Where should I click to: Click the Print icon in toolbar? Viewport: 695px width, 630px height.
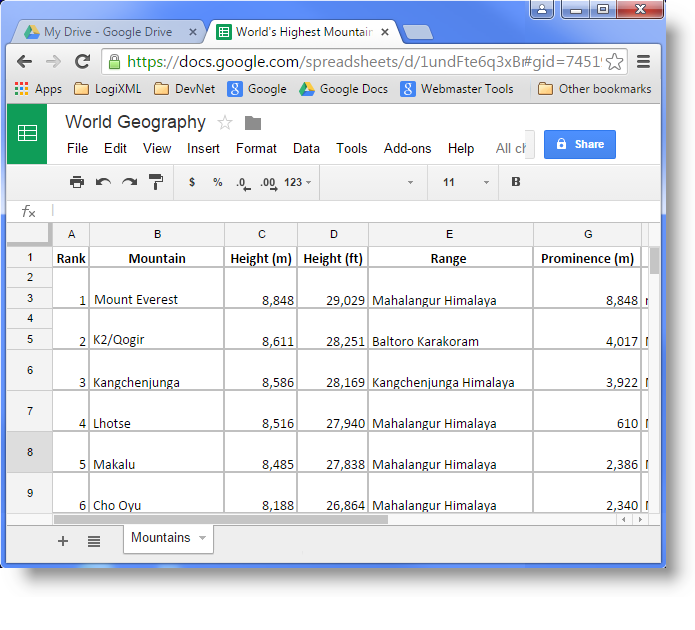[x=77, y=182]
